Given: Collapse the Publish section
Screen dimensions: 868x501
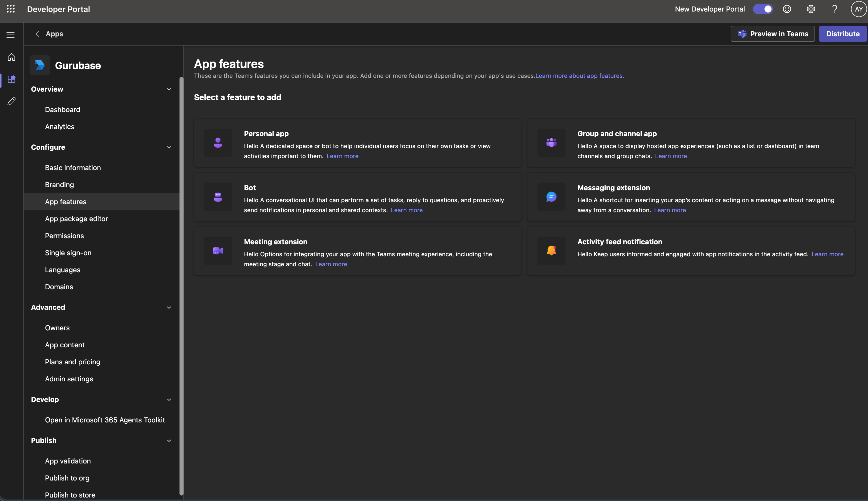Looking at the screenshot, I should point(169,440).
